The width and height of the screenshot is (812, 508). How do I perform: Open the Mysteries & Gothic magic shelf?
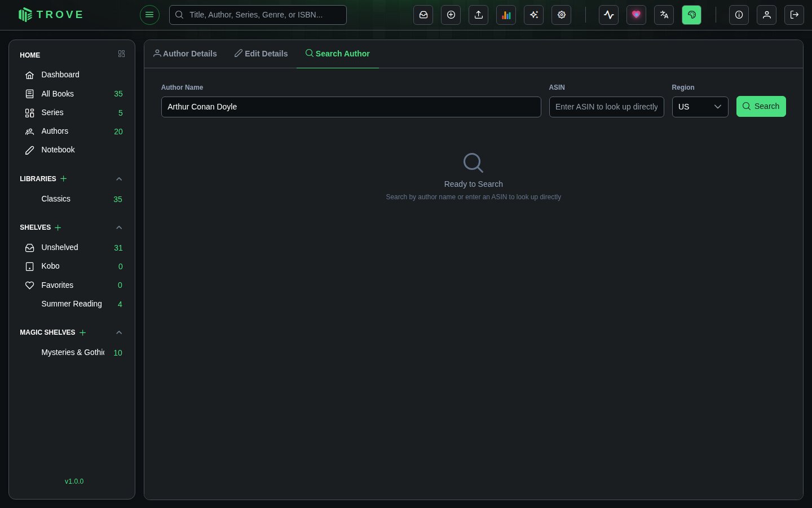click(x=72, y=352)
